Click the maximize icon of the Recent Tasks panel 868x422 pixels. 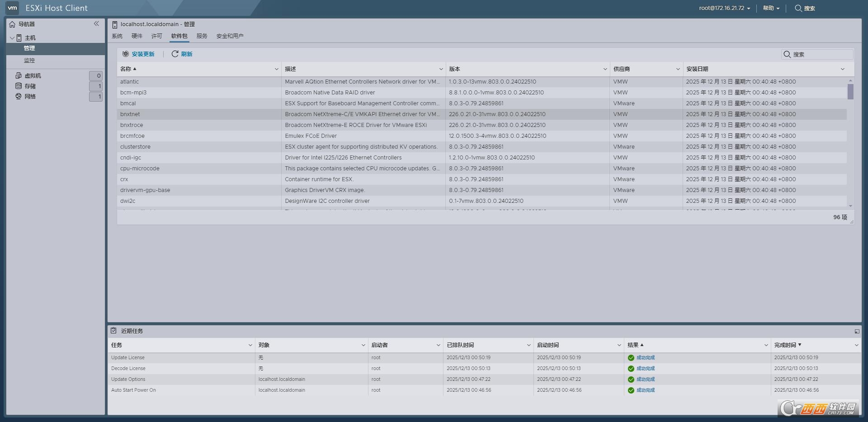pyautogui.click(x=857, y=331)
